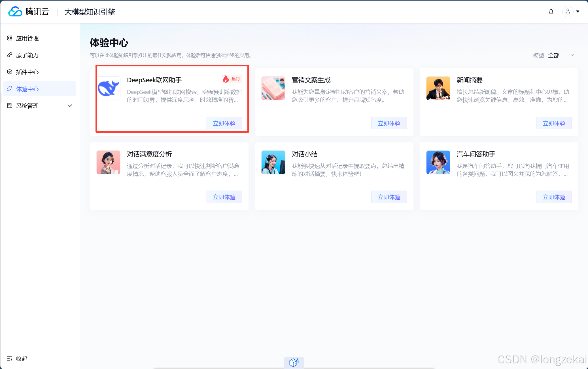Screen dimensions: 588x369
Task: Click the 插件中心 cube sidebar icon
Action: tap(10, 72)
